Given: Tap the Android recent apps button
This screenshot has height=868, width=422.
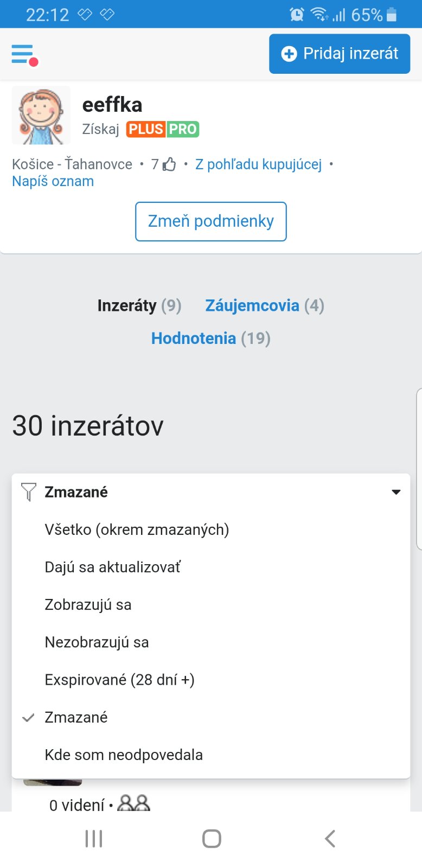Looking at the screenshot, I should point(94,839).
